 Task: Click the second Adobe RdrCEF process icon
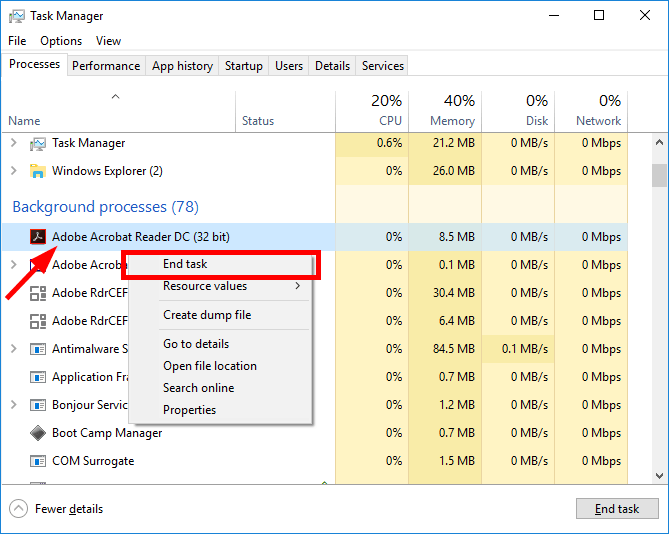click(38, 321)
